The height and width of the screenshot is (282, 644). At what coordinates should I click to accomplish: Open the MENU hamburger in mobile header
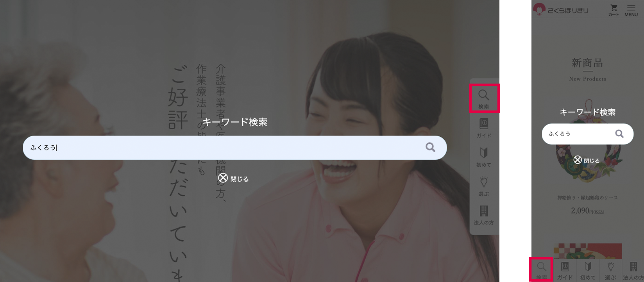(x=631, y=10)
